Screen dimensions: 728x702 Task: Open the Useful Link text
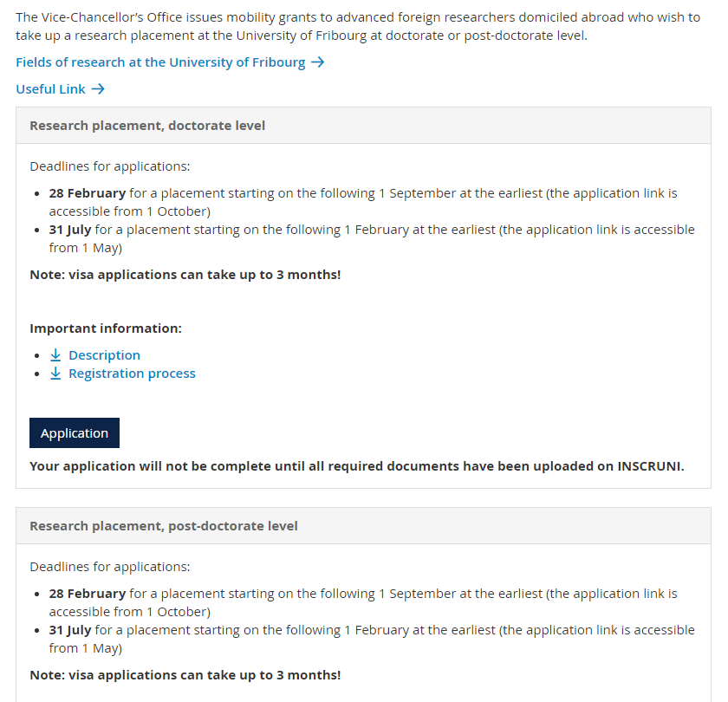pos(50,89)
